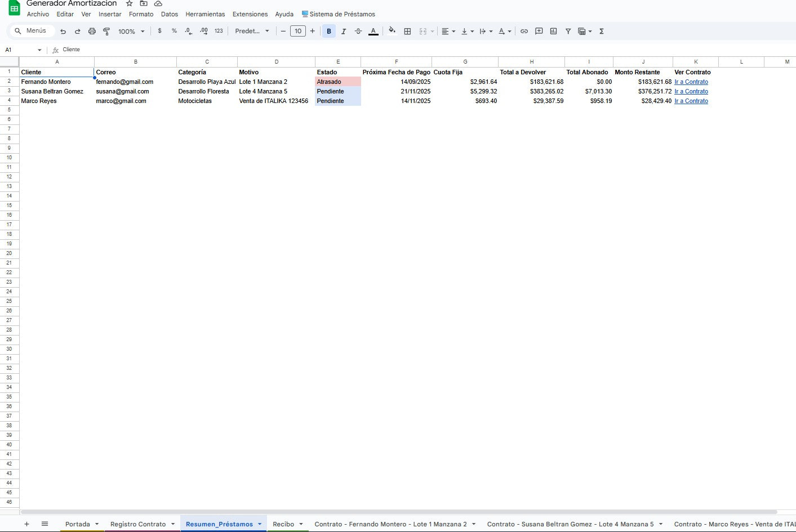Switch to the Recibo sheet tab
796x532 pixels.
pos(282,524)
